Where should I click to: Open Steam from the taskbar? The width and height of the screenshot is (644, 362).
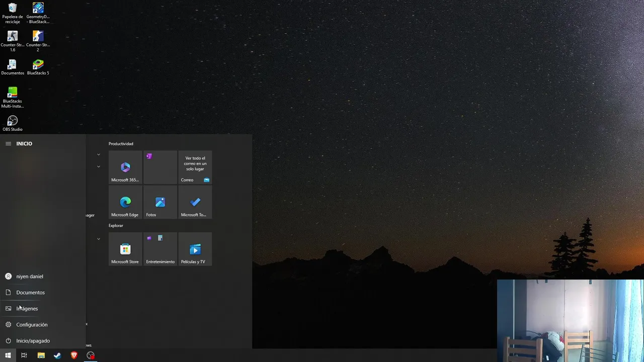[57, 355]
